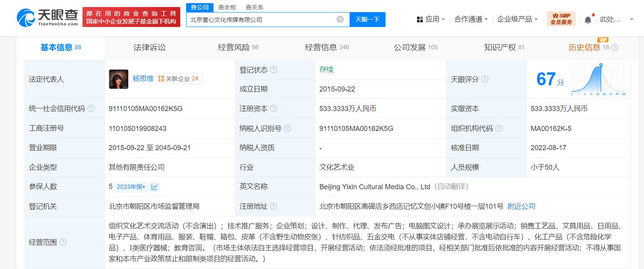Click help icon beside 统一社会信用代码
644x269 pixels.
[x=91, y=109]
